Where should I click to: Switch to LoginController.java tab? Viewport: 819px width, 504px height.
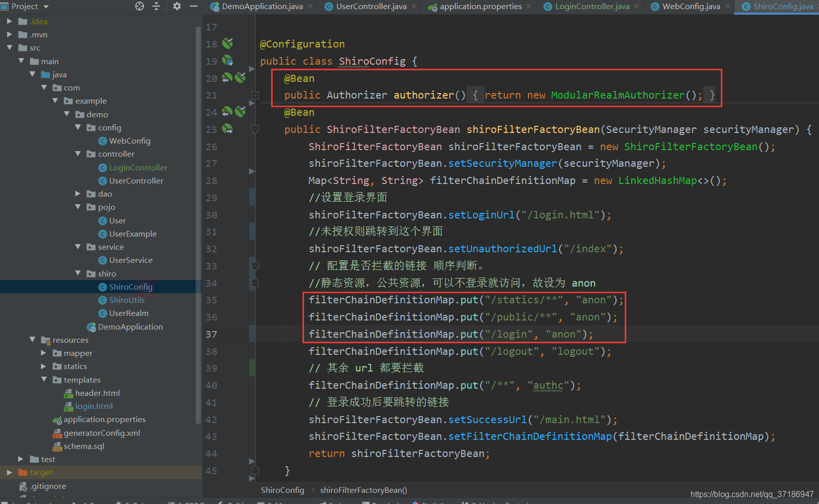592,7
